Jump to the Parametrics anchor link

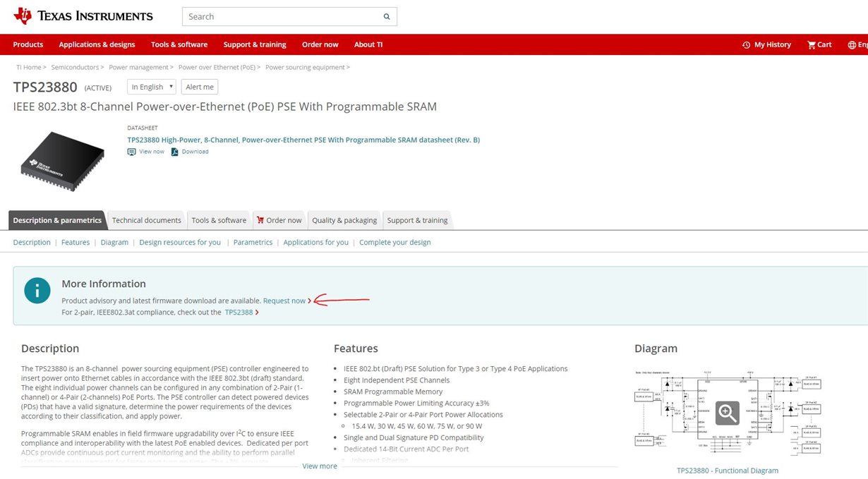pyautogui.click(x=253, y=242)
